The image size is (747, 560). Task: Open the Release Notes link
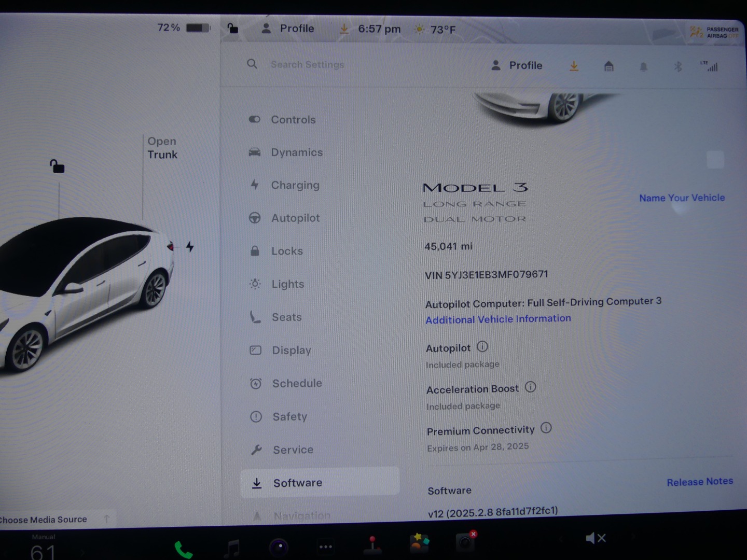(699, 482)
